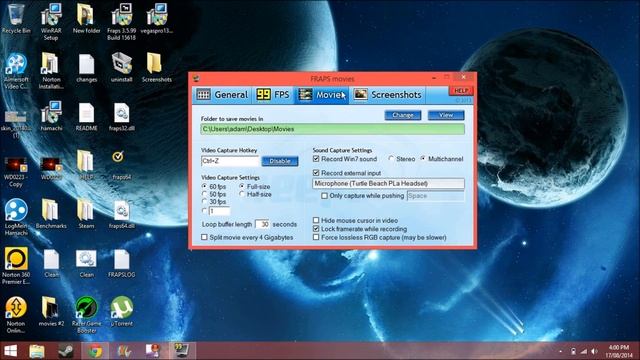Viewport: 640px width, 360px height.
Task: Switch to the FPS tab in FRAPS
Action: click(273, 95)
